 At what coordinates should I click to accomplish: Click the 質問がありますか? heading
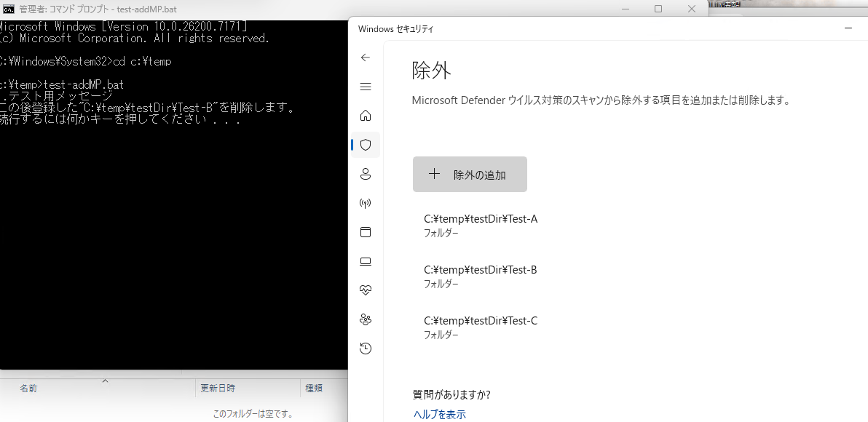click(x=451, y=394)
